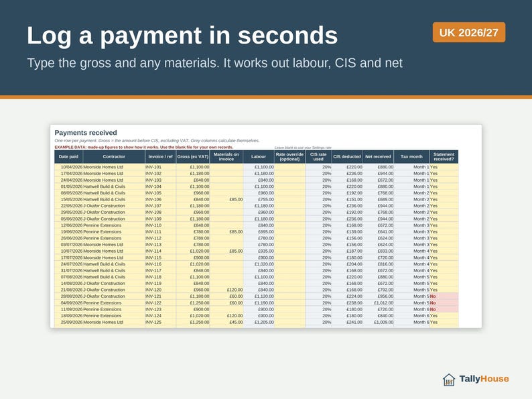Select the Net received column header
Viewport: 532px width, 399px height.
[379, 157]
